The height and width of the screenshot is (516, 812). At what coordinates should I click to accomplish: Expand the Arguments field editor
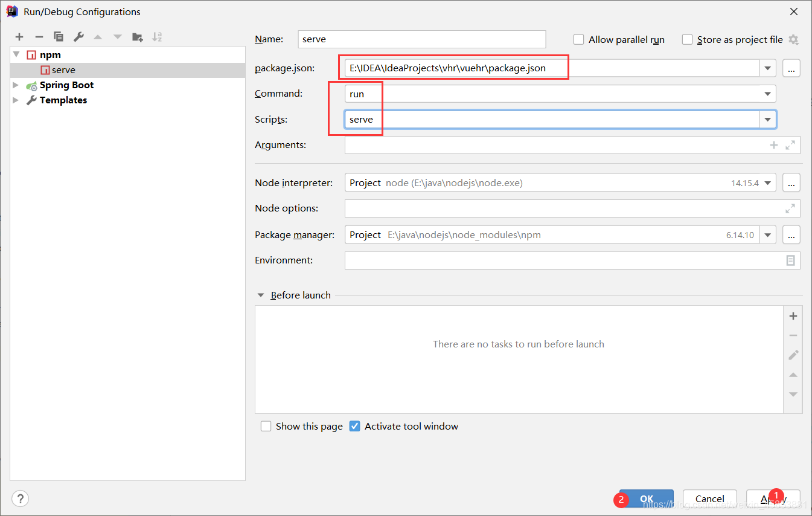pos(790,145)
